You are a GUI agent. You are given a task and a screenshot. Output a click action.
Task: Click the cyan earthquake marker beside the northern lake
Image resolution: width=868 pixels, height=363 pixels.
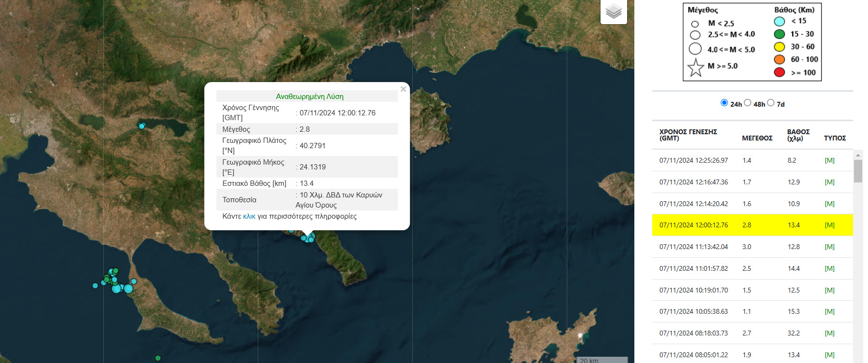pos(141,126)
